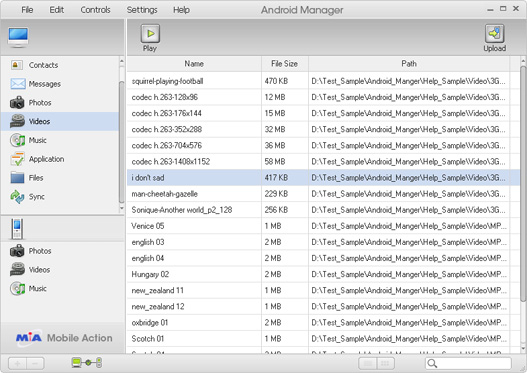Select the squirrel-playing-football video row
This screenshot has height=373, width=527.
point(323,81)
